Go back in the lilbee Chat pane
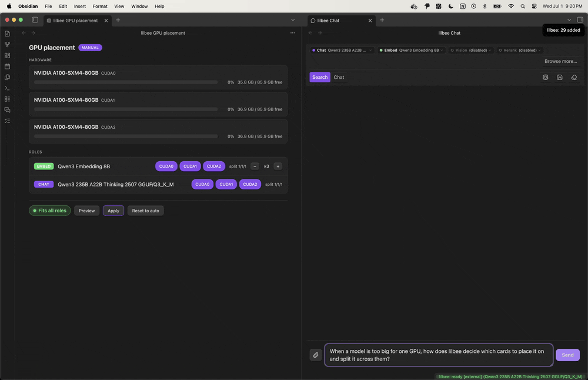The image size is (588, 380). pos(310,33)
